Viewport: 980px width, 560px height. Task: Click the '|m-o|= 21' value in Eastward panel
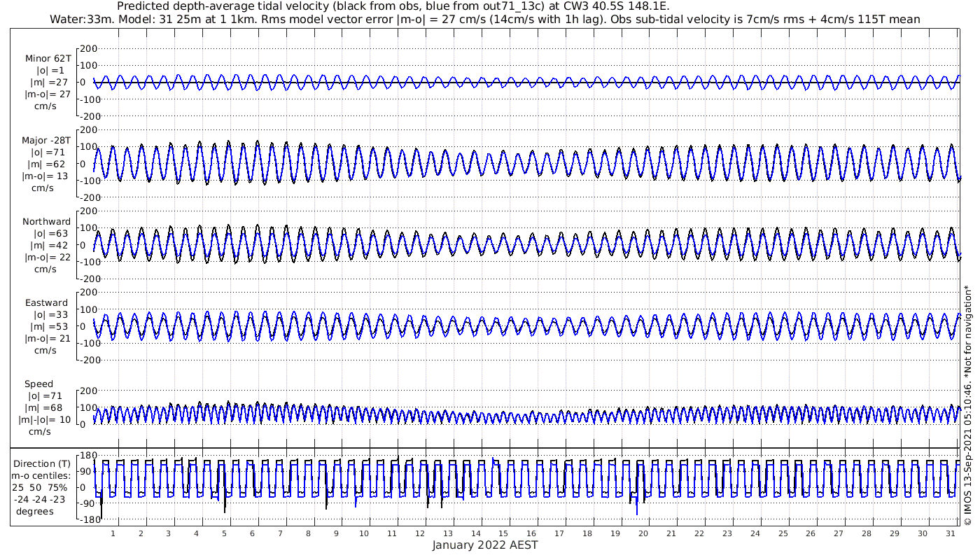click(47, 339)
